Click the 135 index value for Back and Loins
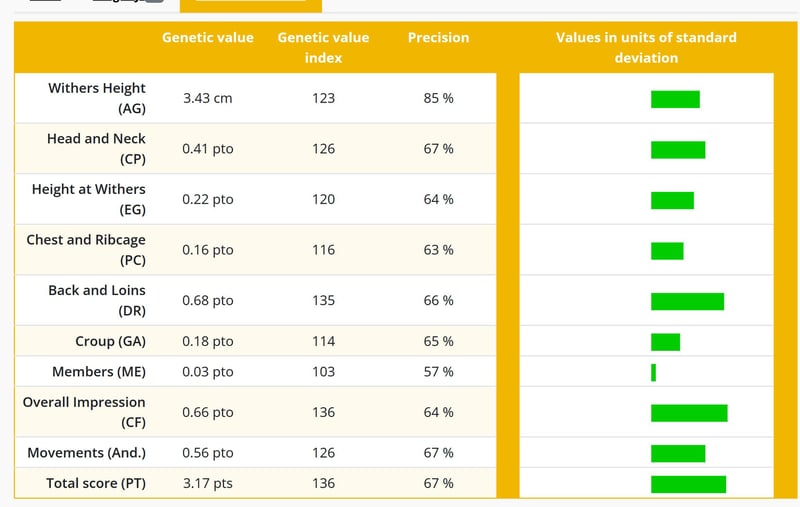 [x=323, y=300]
